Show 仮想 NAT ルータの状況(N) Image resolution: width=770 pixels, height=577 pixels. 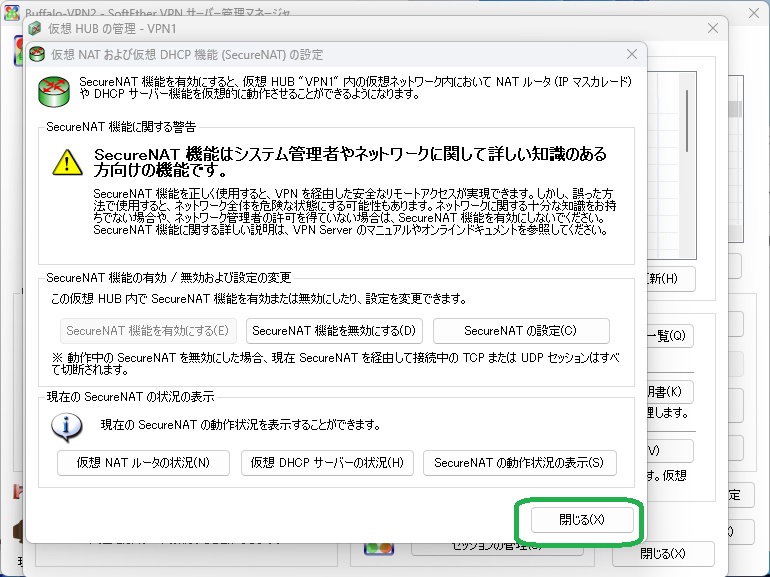[143, 463]
